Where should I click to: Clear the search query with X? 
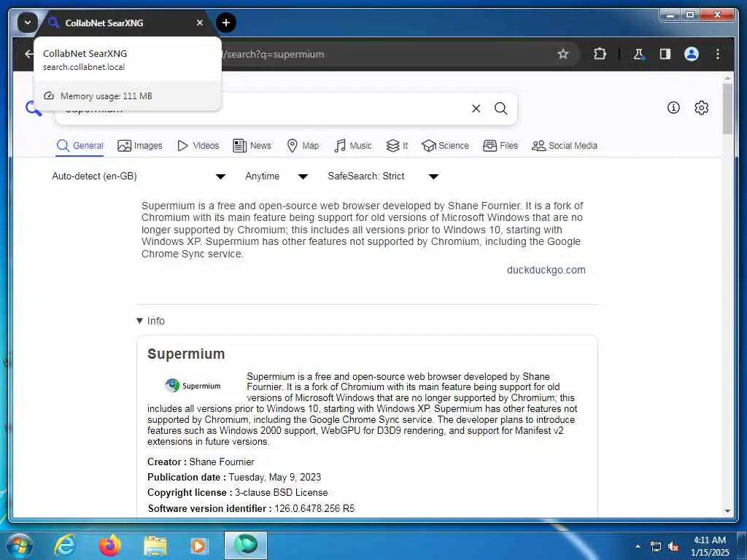coord(476,109)
